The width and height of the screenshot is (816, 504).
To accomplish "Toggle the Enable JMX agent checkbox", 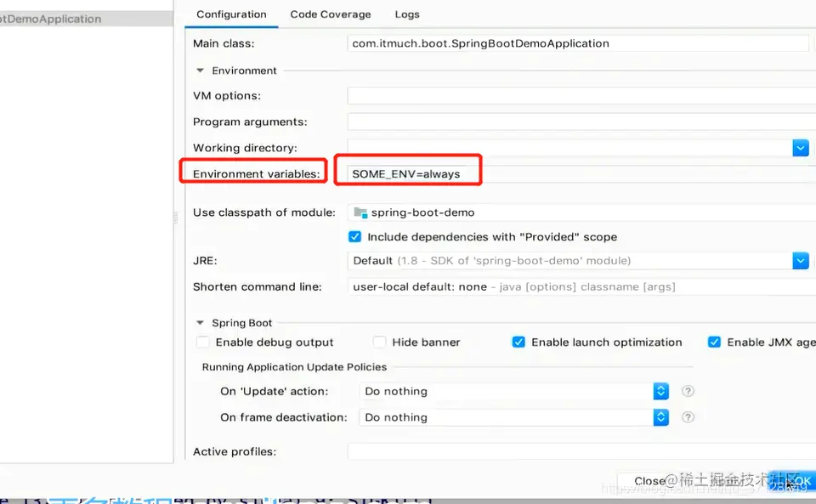I will click(x=714, y=343).
